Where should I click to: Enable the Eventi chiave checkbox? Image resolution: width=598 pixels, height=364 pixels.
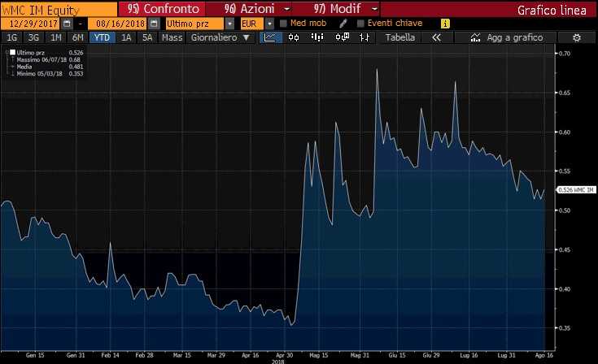360,24
